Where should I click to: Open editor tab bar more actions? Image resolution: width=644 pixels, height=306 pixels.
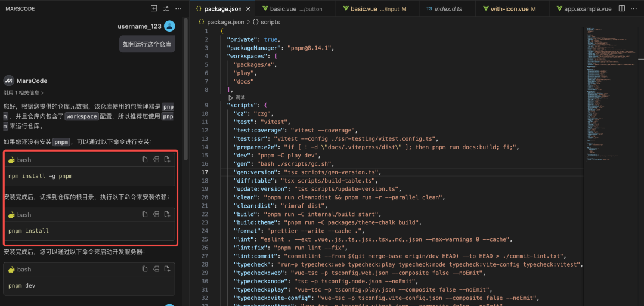(x=634, y=9)
